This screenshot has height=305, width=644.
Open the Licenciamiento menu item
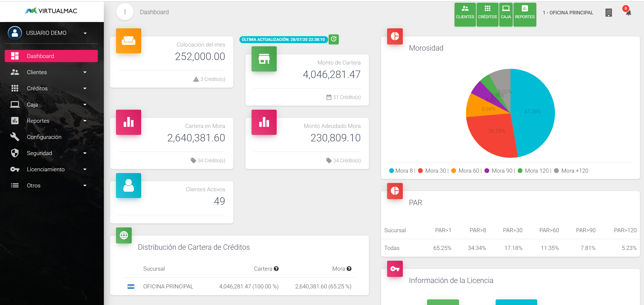45,169
